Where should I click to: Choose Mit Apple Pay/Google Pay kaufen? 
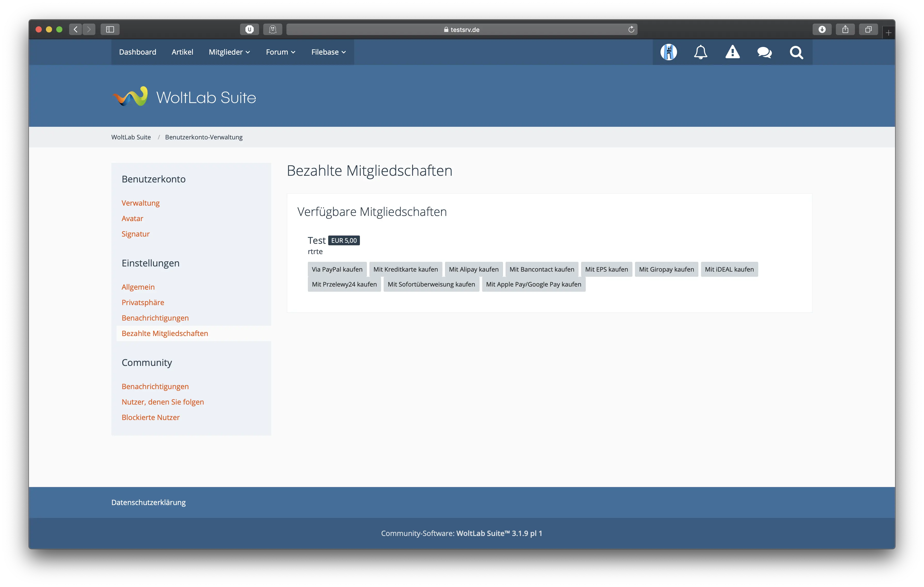533,284
